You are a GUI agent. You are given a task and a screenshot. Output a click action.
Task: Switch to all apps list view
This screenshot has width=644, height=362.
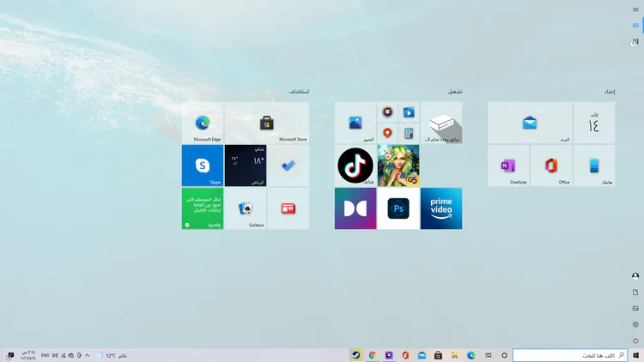point(635,42)
